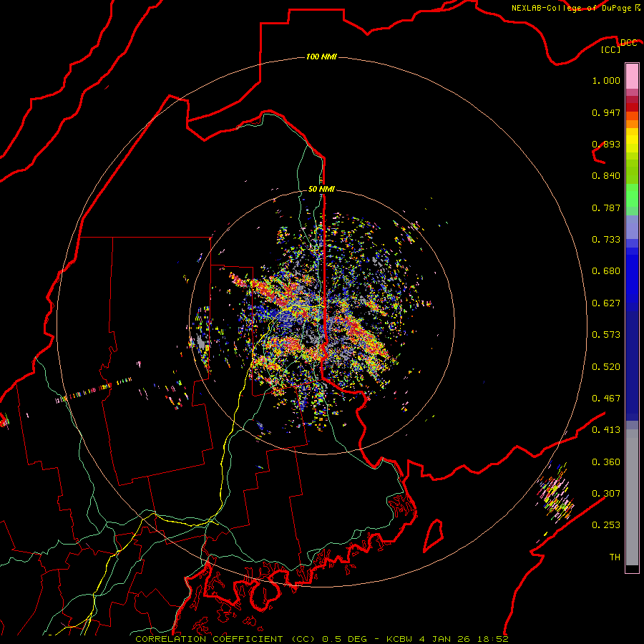This screenshot has height=644, width=644.
Task: Click the gray lower segment of color bar
Action: 632,497
